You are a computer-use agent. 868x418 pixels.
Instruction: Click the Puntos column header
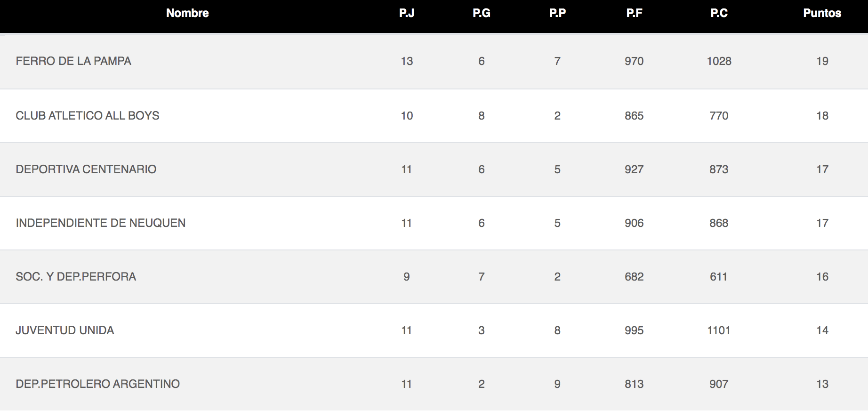click(x=822, y=13)
